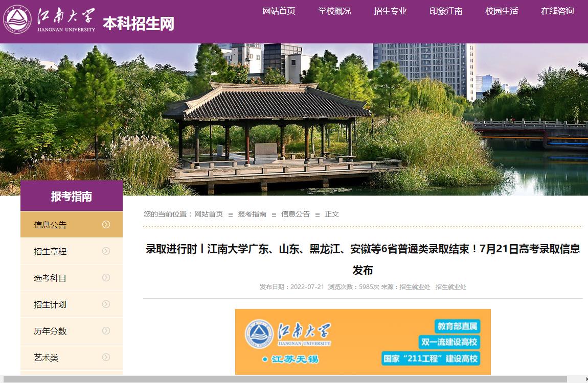The width and height of the screenshot is (588, 383).
Task: Click the 双一流建设高校 tag in the banner
Action: coord(449,342)
